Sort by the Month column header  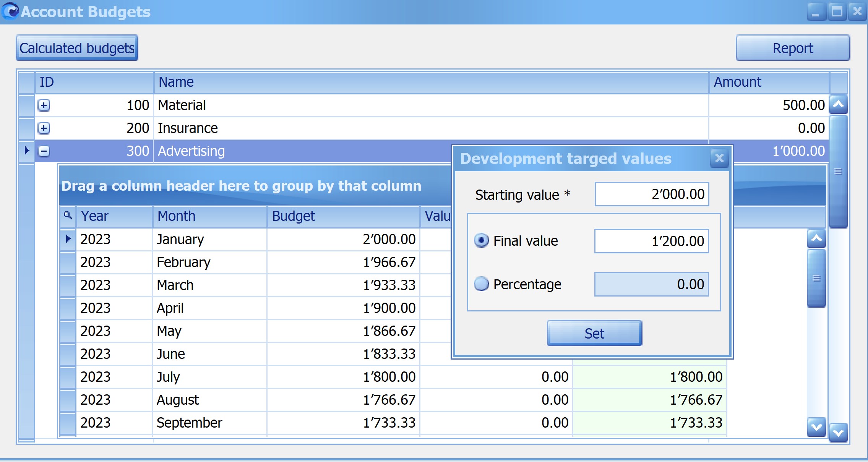coord(210,216)
